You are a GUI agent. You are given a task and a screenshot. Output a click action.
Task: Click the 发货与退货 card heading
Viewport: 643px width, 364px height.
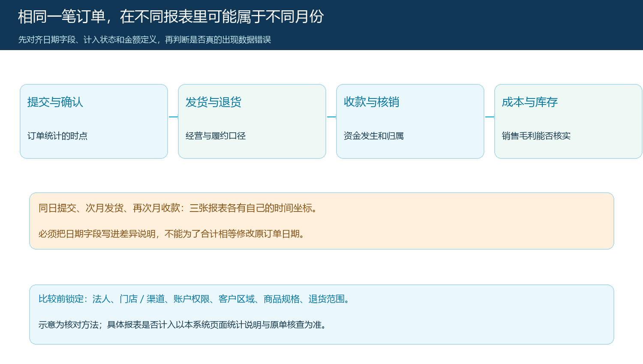click(x=213, y=102)
